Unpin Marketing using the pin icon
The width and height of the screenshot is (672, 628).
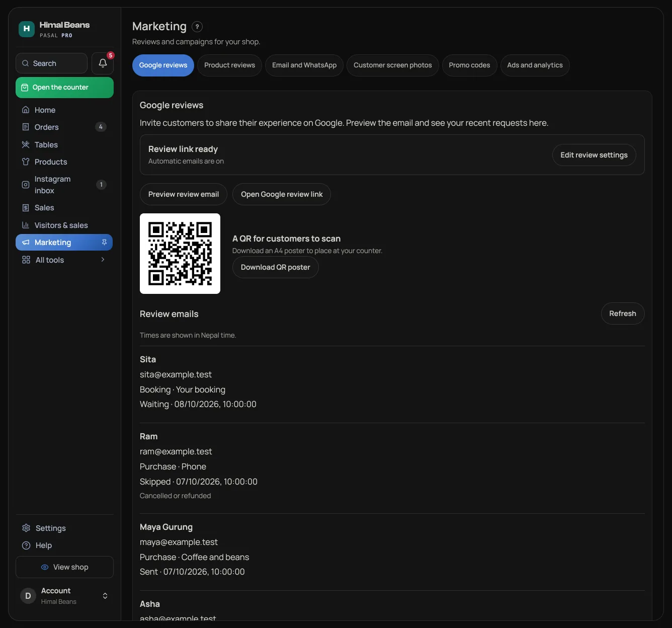pyautogui.click(x=104, y=243)
